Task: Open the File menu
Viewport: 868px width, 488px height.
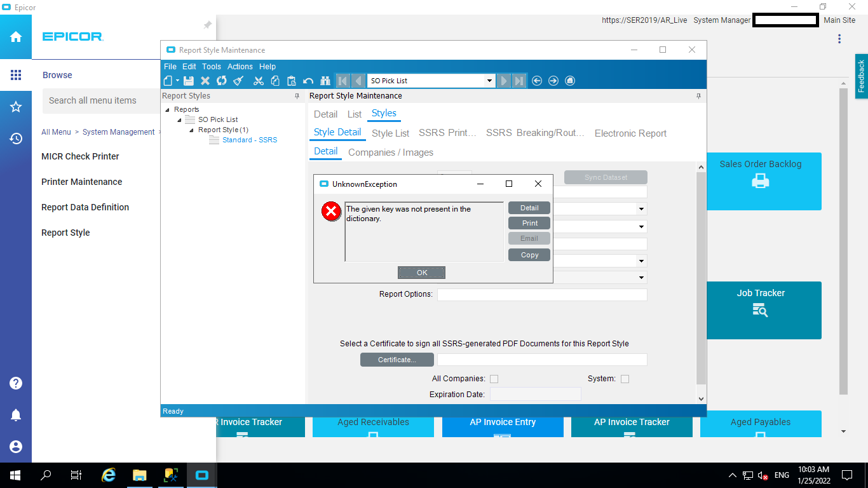Action: pyautogui.click(x=170, y=66)
